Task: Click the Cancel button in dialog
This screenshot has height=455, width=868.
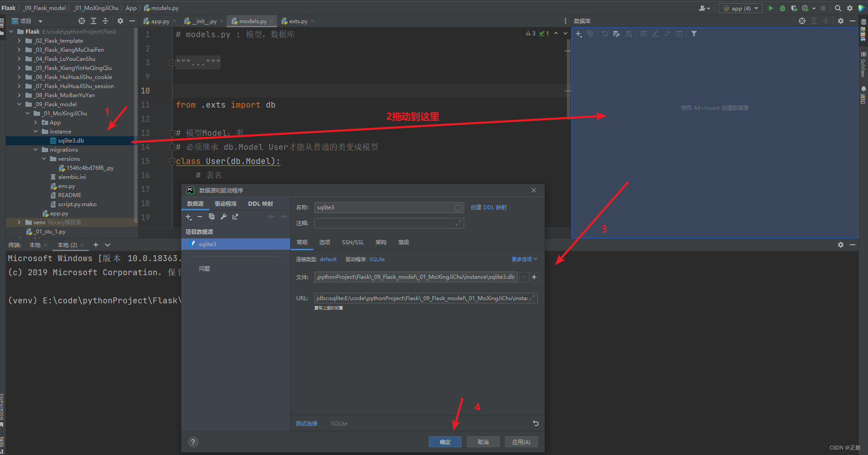Action: click(483, 442)
